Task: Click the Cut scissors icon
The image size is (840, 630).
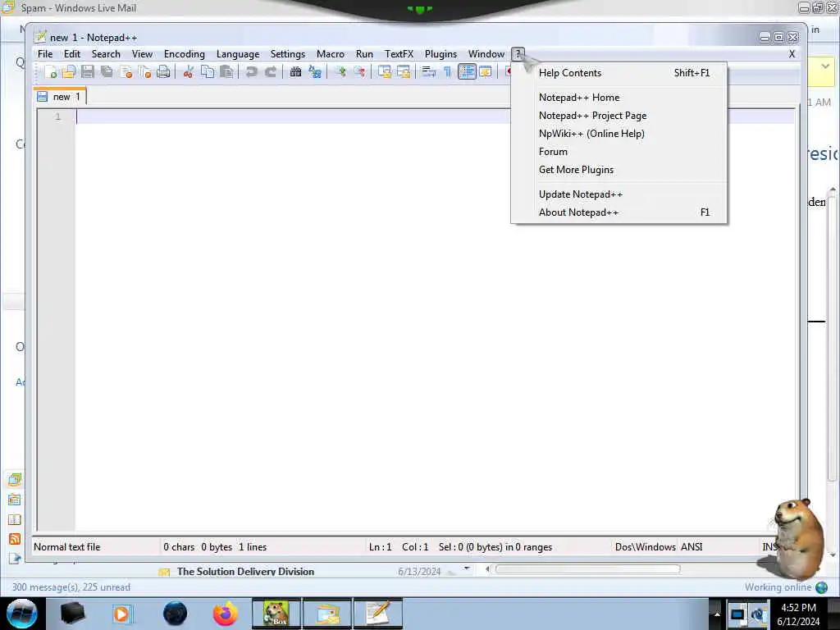Action: pyautogui.click(x=188, y=71)
